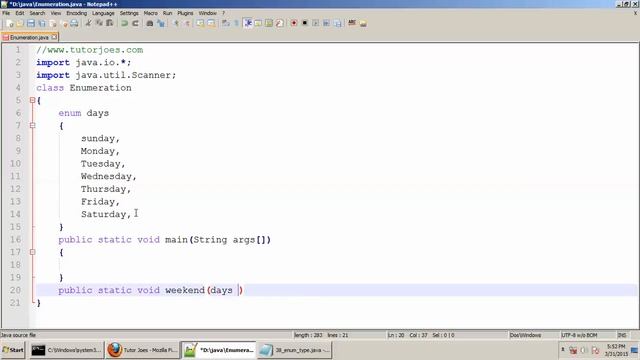Image resolution: width=640 pixels, height=360 pixels.
Task: Click the 'Ln : 20' status text
Action: point(396,335)
